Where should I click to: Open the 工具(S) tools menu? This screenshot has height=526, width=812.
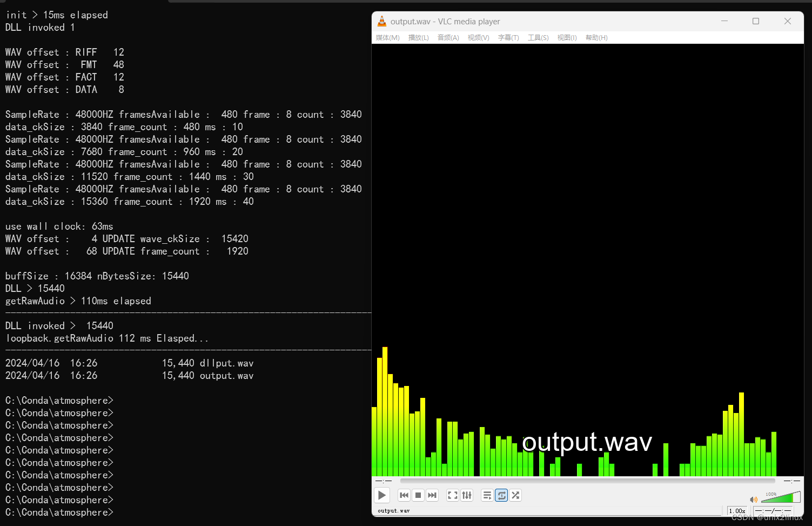(x=538, y=37)
